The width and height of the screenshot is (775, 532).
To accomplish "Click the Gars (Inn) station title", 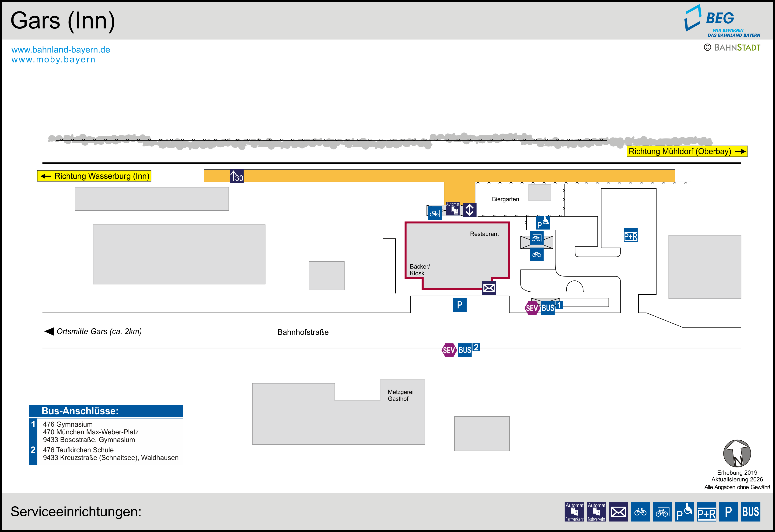I will pyautogui.click(x=63, y=21).
